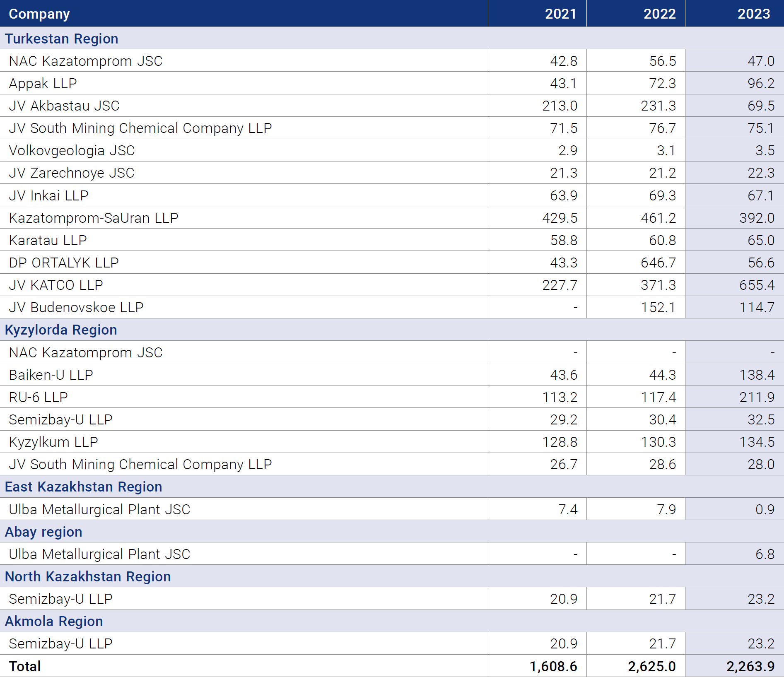The width and height of the screenshot is (784, 677).
Task: Select JV Zarechnoye 2023 value 22.3
Action: [761, 173]
